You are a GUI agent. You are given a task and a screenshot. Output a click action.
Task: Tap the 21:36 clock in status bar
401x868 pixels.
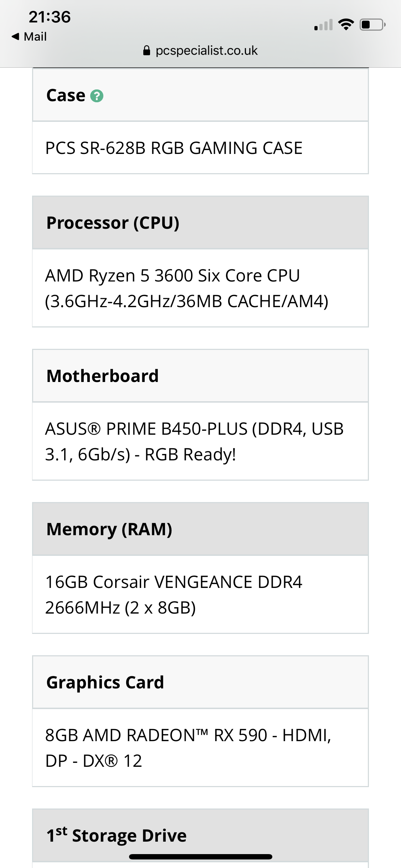pyautogui.click(x=50, y=17)
